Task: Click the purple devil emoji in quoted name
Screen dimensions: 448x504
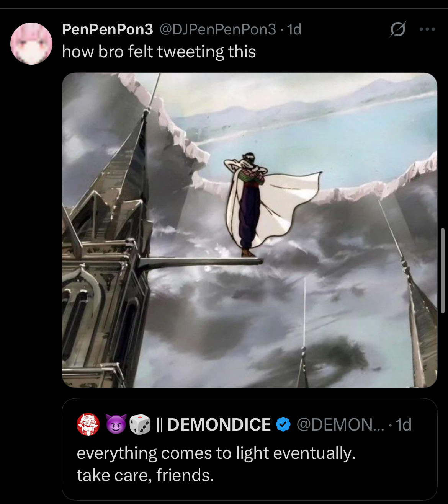Action: pos(116,424)
